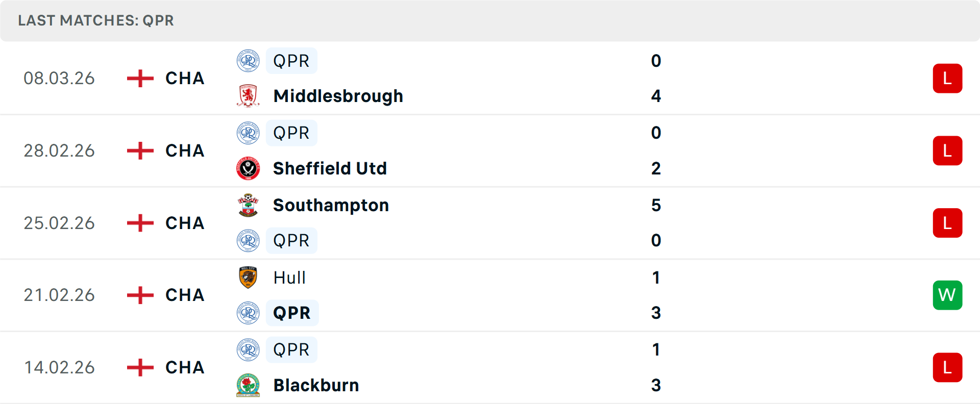Click the Middlesbrough club crest icon
The width and height of the screenshot is (980, 404).
[248, 96]
